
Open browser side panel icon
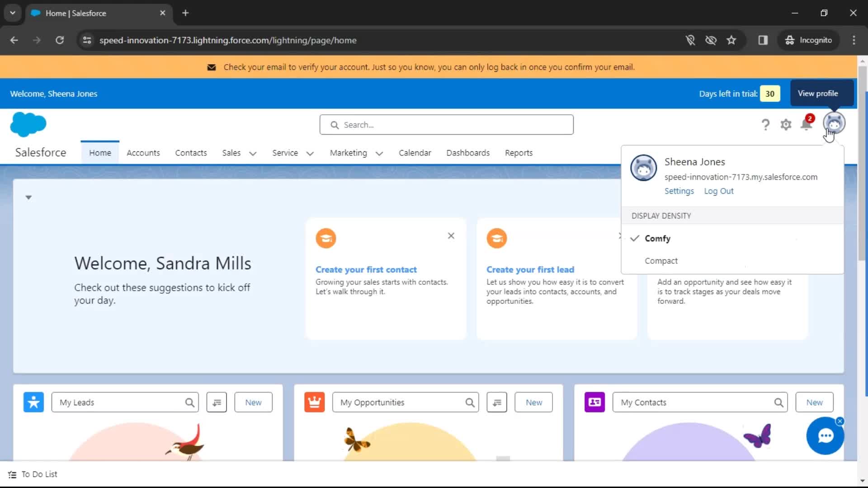(x=763, y=40)
